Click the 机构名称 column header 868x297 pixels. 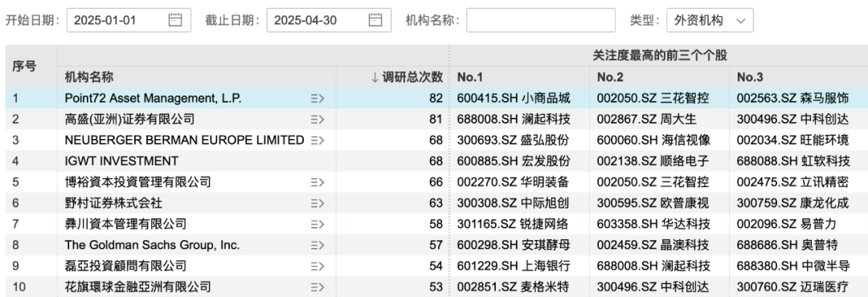(89, 77)
